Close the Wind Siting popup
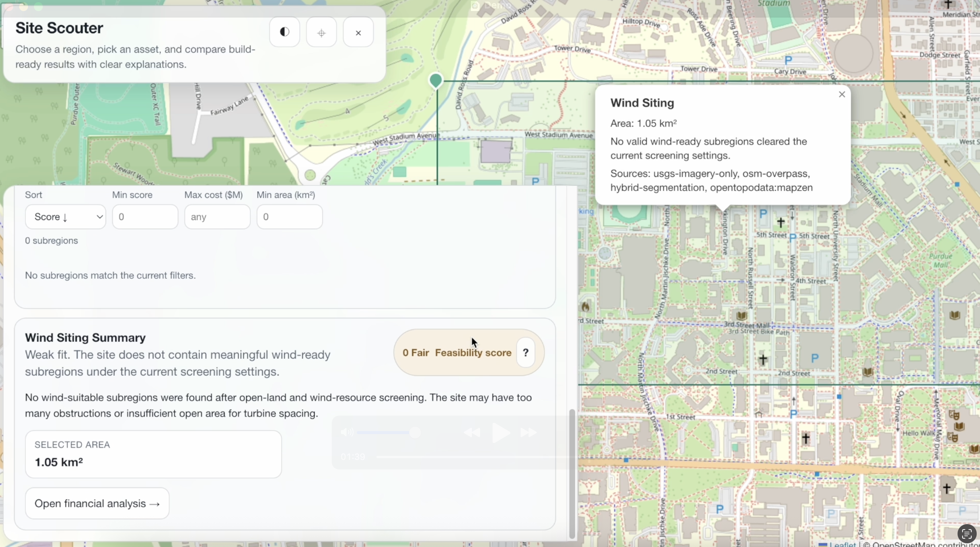Image resolution: width=980 pixels, height=547 pixels. pos(842,94)
